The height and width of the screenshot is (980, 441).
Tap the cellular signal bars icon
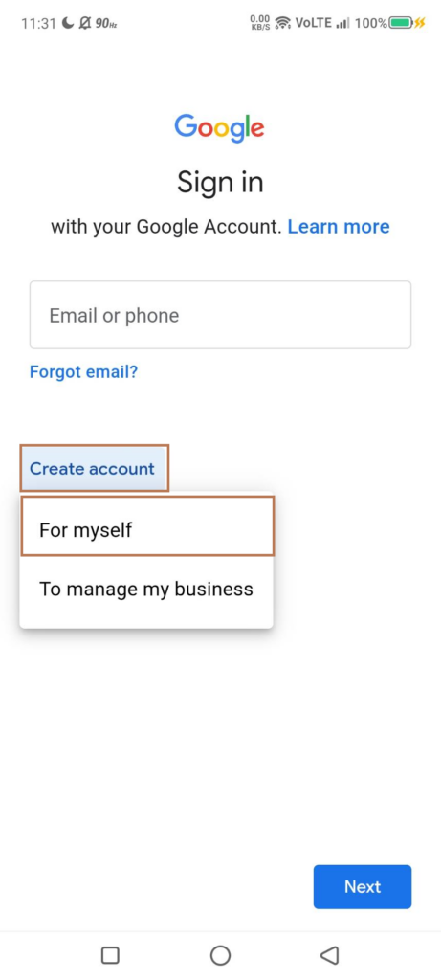click(x=342, y=24)
